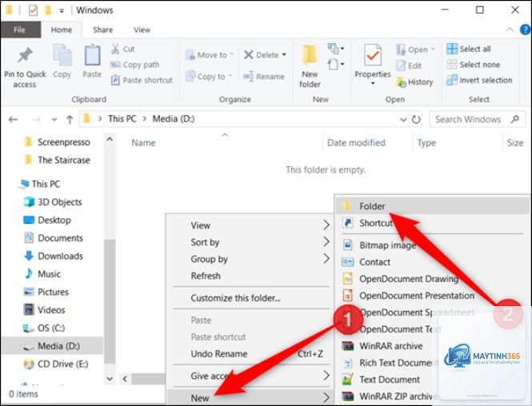Open CD Drive (E:)
This screenshot has width=532, height=406.
(x=56, y=364)
